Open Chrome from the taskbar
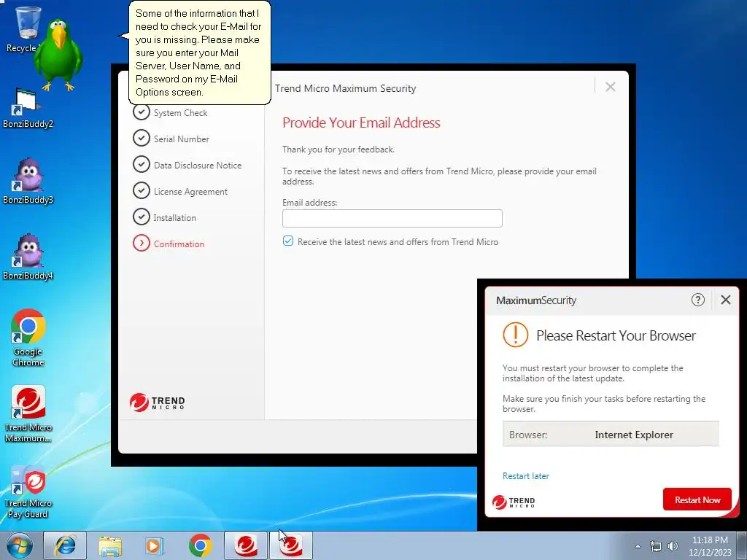This screenshot has width=747, height=560. point(200,545)
